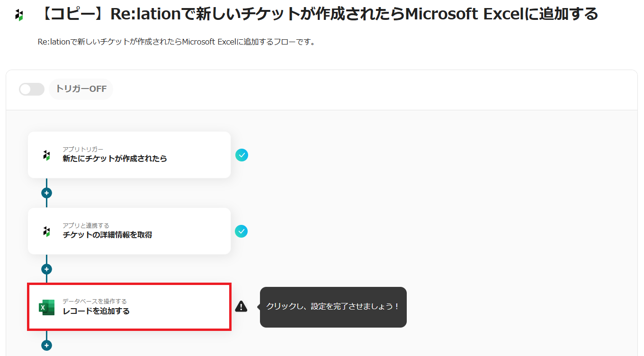
Task: Click the Re:lation icon in the アプリトリガー card
Action: point(46,155)
